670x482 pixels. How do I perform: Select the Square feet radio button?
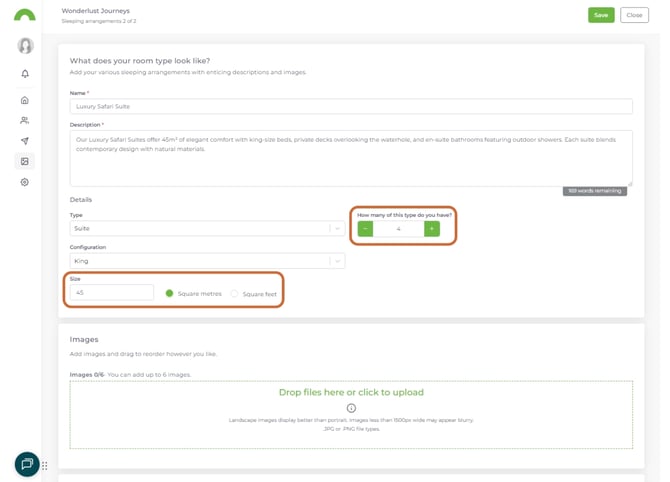(235, 294)
